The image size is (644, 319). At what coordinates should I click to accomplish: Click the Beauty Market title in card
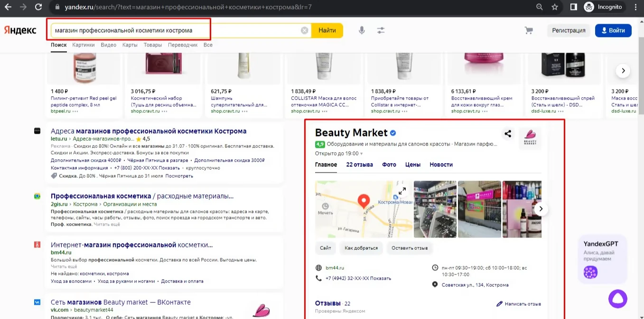(x=351, y=133)
